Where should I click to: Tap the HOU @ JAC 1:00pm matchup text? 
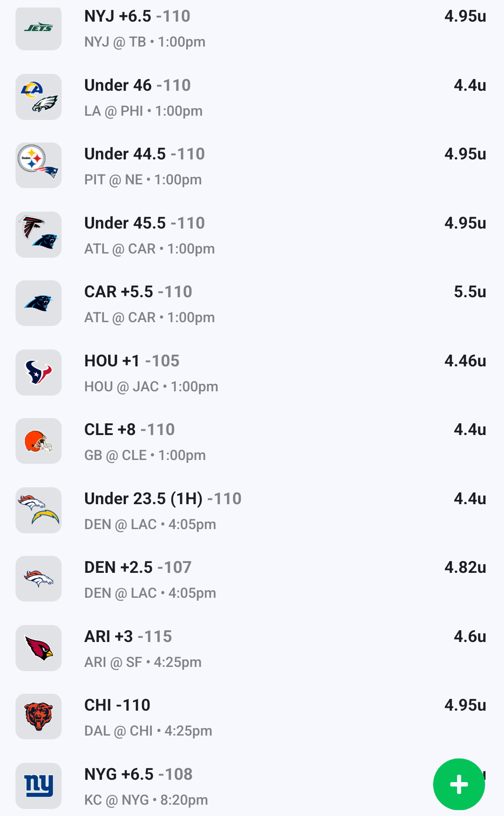(151, 387)
